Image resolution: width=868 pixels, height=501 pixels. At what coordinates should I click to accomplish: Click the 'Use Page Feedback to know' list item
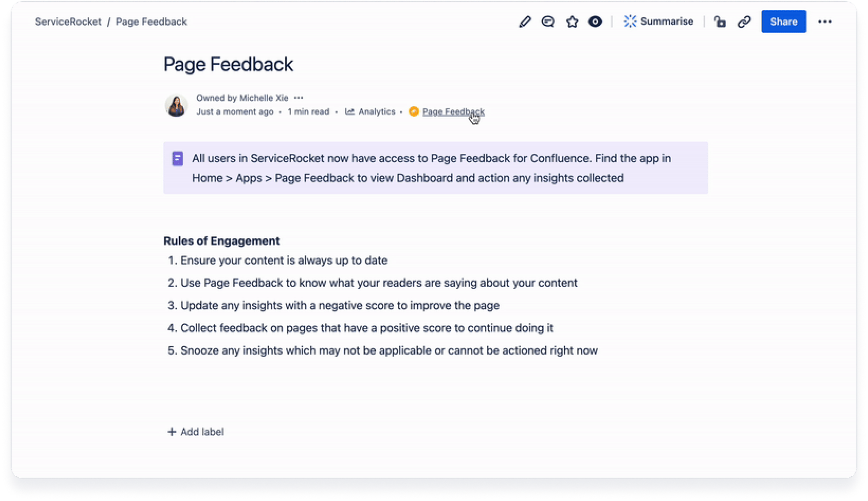pos(379,283)
